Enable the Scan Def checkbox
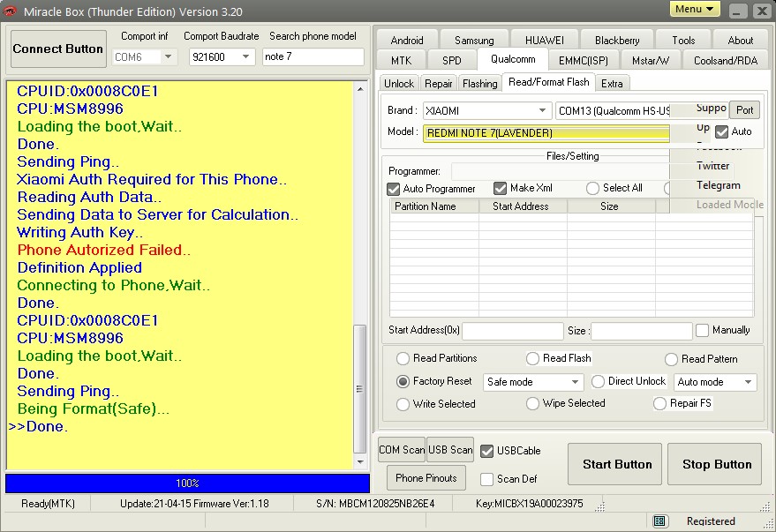This screenshot has height=532, width=776. click(x=487, y=479)
